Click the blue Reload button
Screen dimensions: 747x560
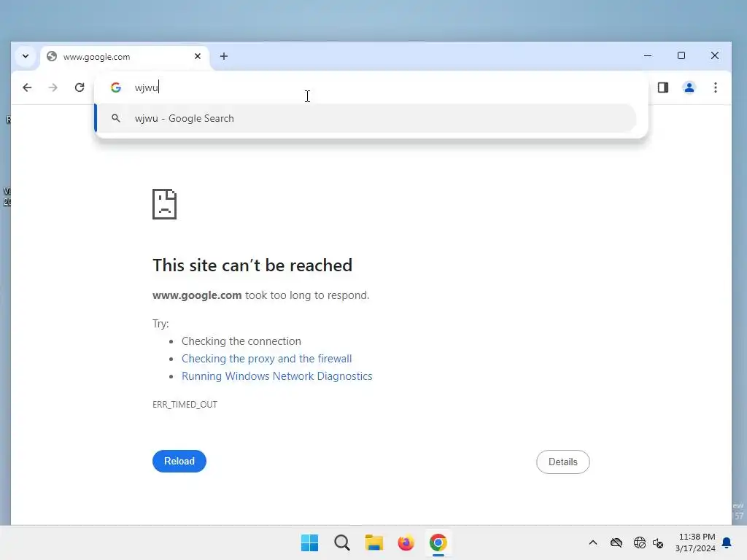point(179,461)
